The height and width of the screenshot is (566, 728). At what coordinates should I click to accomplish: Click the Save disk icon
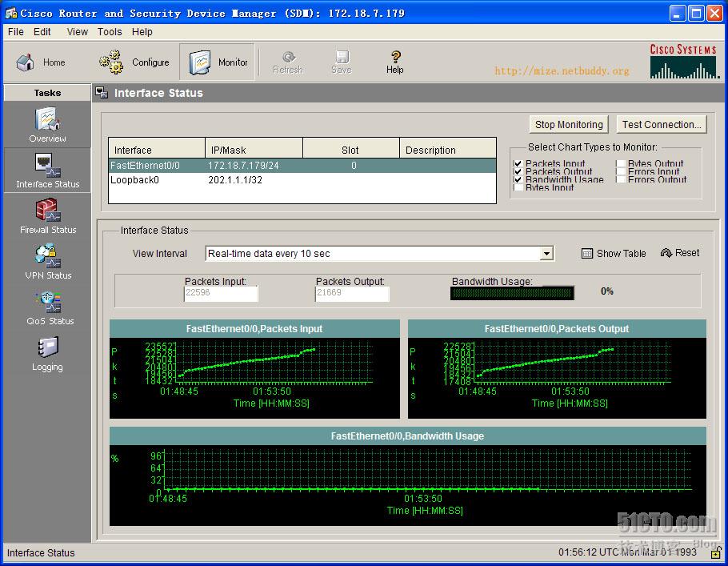(342, 57)
